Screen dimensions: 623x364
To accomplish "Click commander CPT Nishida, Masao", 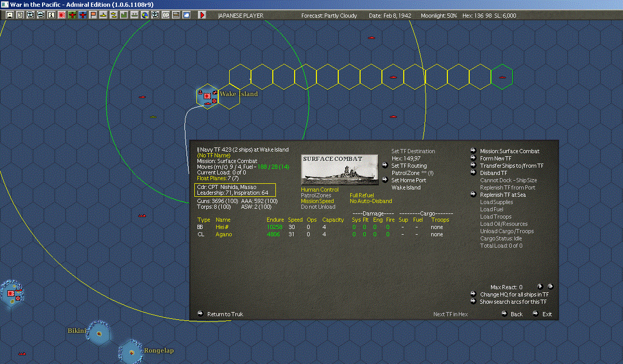I will click(227, 187).
